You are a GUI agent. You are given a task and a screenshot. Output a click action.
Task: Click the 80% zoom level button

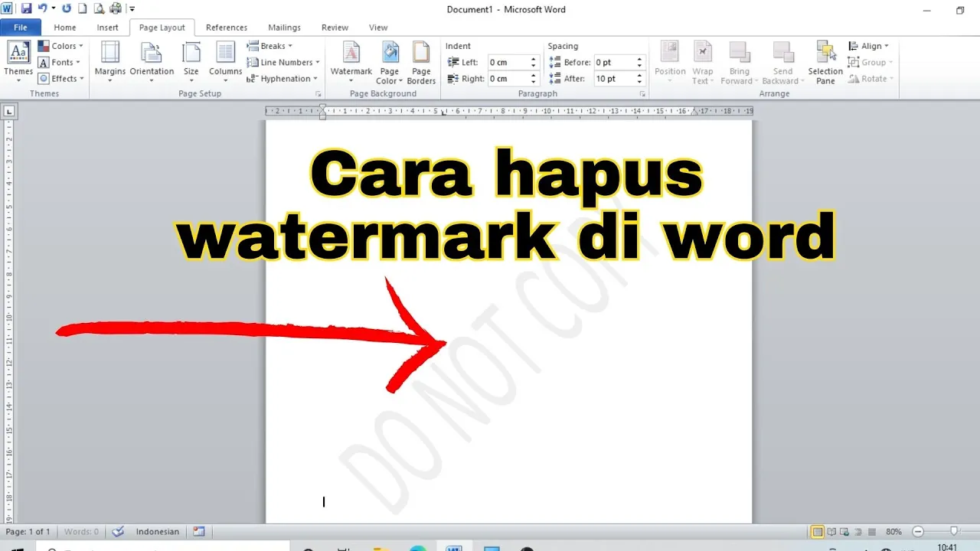coord(893,531)
